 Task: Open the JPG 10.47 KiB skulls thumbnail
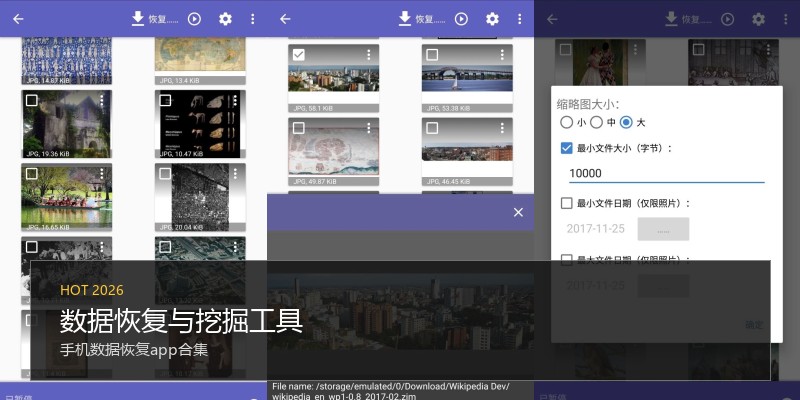click(200, 124)
